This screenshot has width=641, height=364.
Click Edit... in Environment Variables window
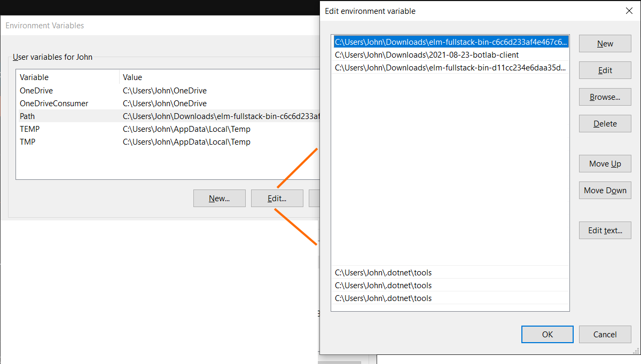[277, 199]
